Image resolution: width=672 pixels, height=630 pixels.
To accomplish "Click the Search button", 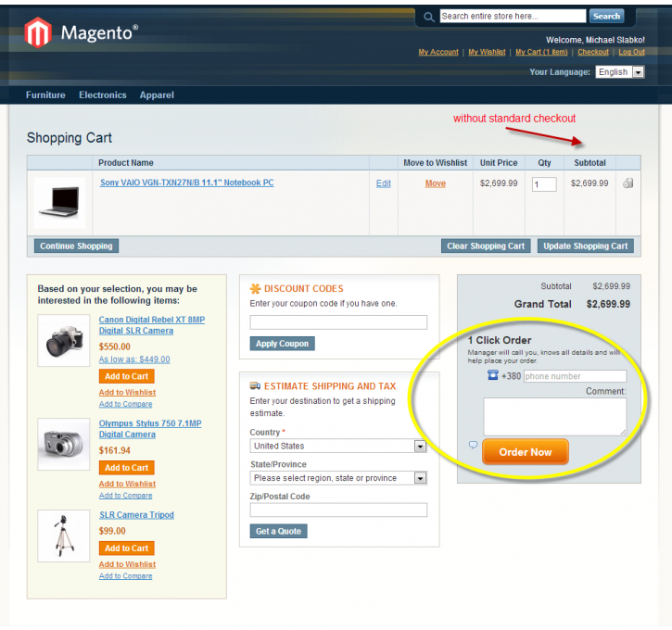I will click(x=606, y=17).
